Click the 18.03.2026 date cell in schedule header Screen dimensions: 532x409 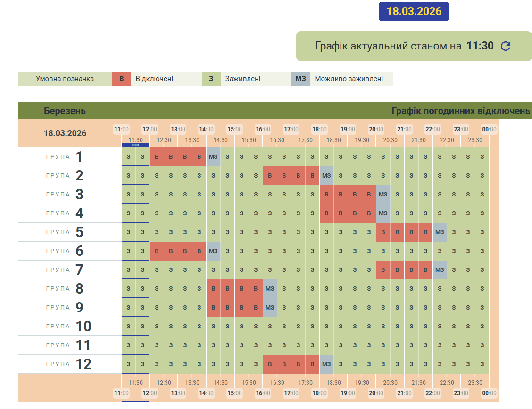coord(65,133)
